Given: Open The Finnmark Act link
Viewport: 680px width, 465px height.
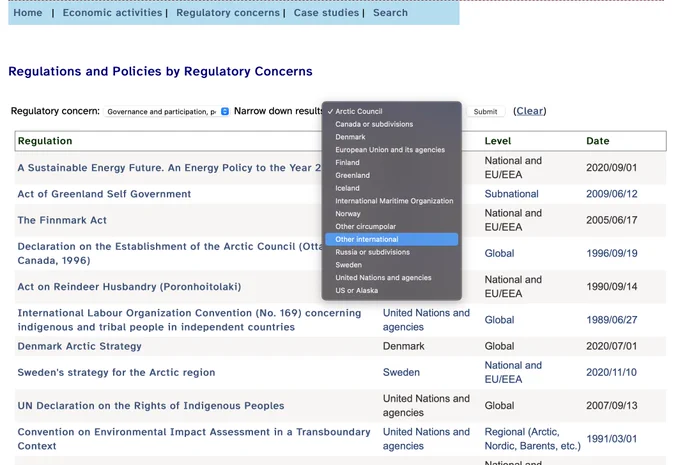Looking at the screenshot, I should 62,220.
